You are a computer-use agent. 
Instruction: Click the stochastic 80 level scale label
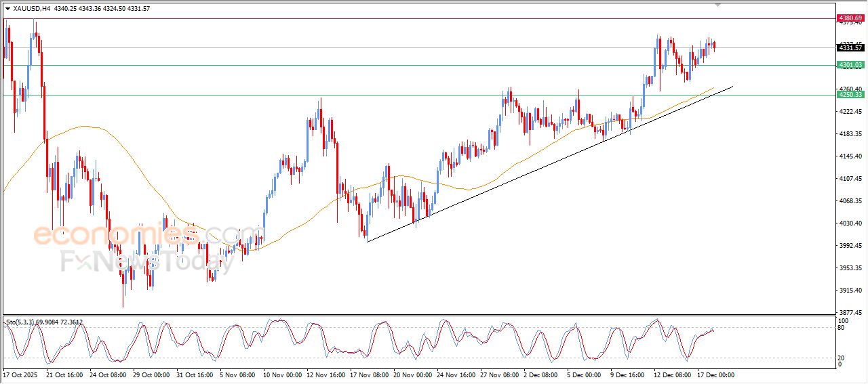point(842,328)
